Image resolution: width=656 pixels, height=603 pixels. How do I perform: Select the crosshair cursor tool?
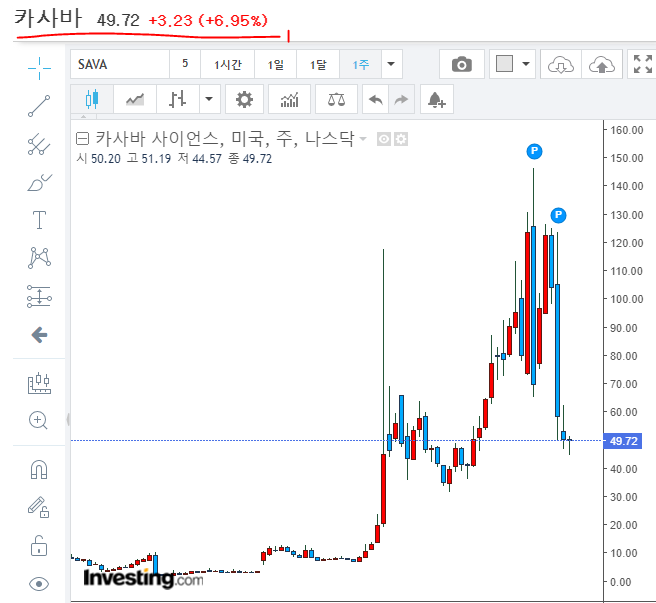click(39, 68)
